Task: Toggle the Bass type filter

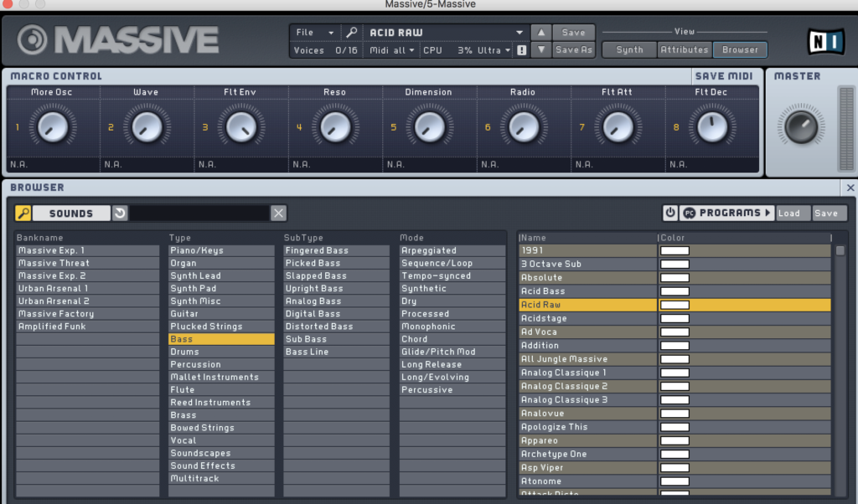Action: click(221, 339)
